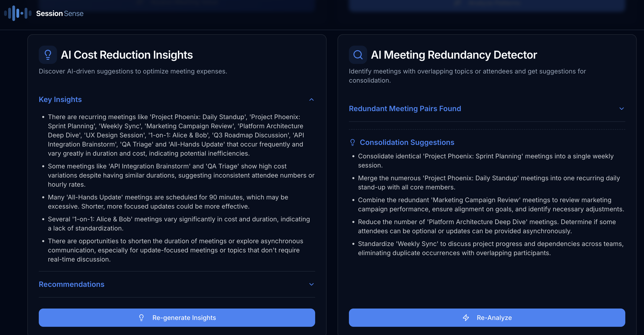Click the Session Sense waveform logo icon
This screenshot has height=335, width=644.
(17, 13)
